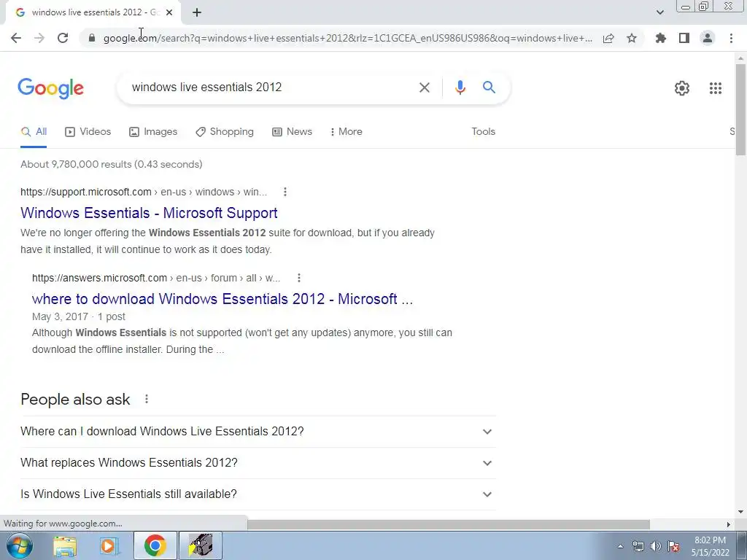Show hidden tray icons arrow
This screenshot has width=747, height=560.
(620, 546)
